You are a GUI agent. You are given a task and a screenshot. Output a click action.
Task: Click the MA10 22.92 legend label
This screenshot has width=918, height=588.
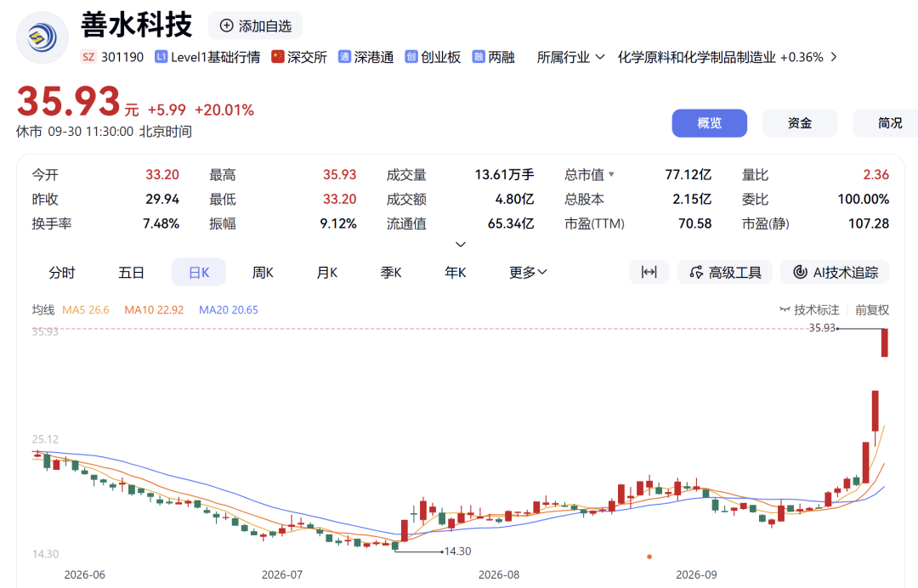pos(154,309)
